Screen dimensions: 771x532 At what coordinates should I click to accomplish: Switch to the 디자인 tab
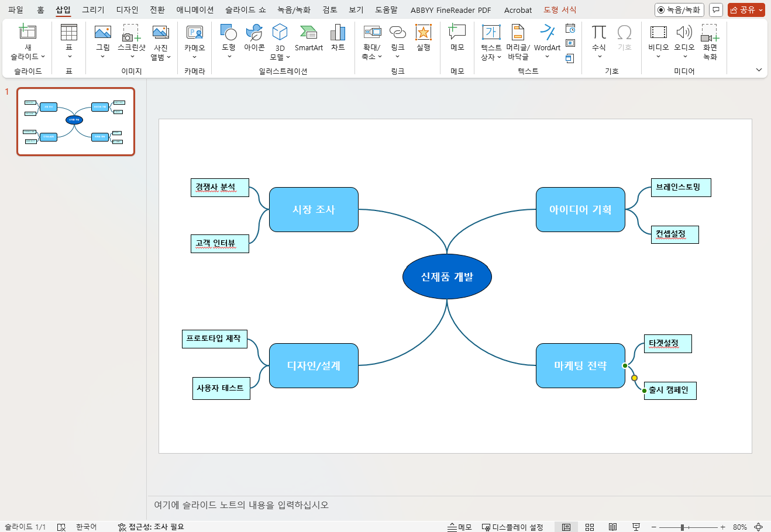click(x=127, y=10)
